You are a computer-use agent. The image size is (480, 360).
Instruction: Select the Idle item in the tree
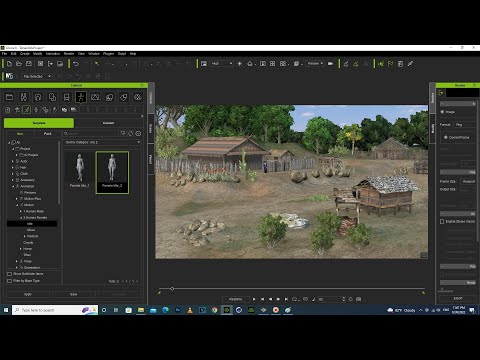pyautogui.click(x=32, y=224)
